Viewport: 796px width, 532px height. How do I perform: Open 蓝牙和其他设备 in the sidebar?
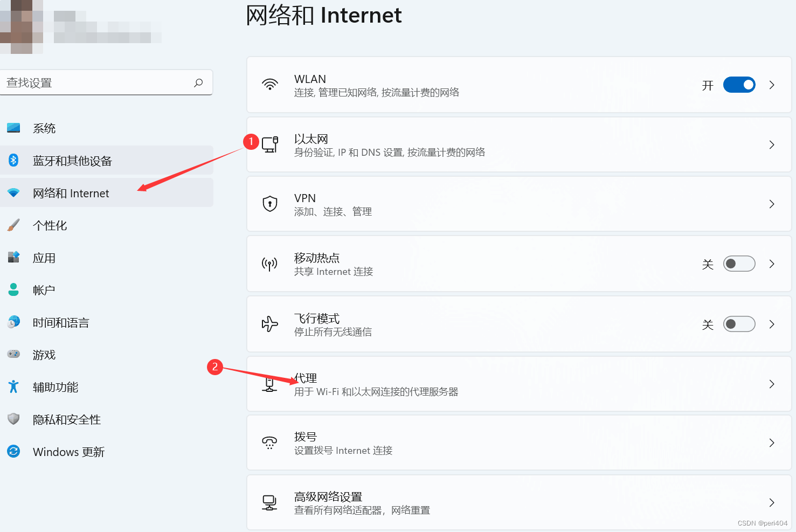tap(107, 160)
